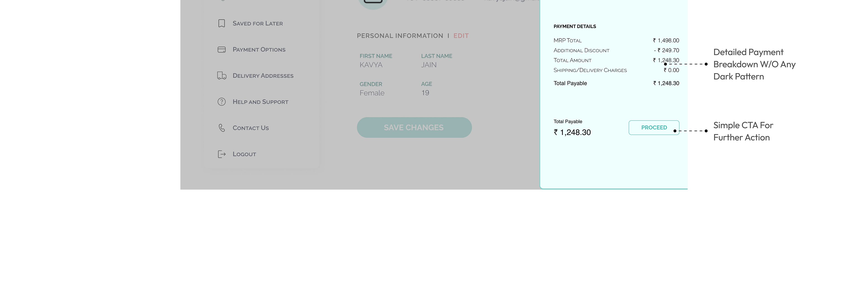The image size is (868, 288).
Task: Open Delivery Addresses from the sidebar
Action: (263, 76)
